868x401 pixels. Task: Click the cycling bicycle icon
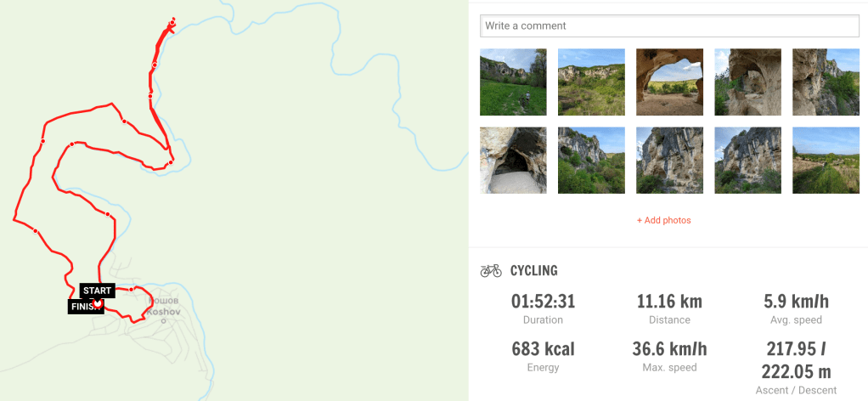click(491, 271)
